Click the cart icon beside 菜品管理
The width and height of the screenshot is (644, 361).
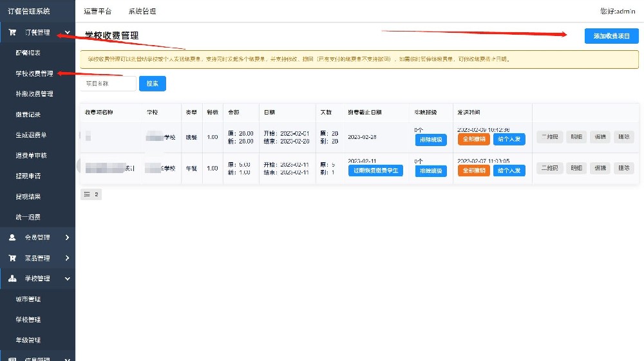coord(12,258)
